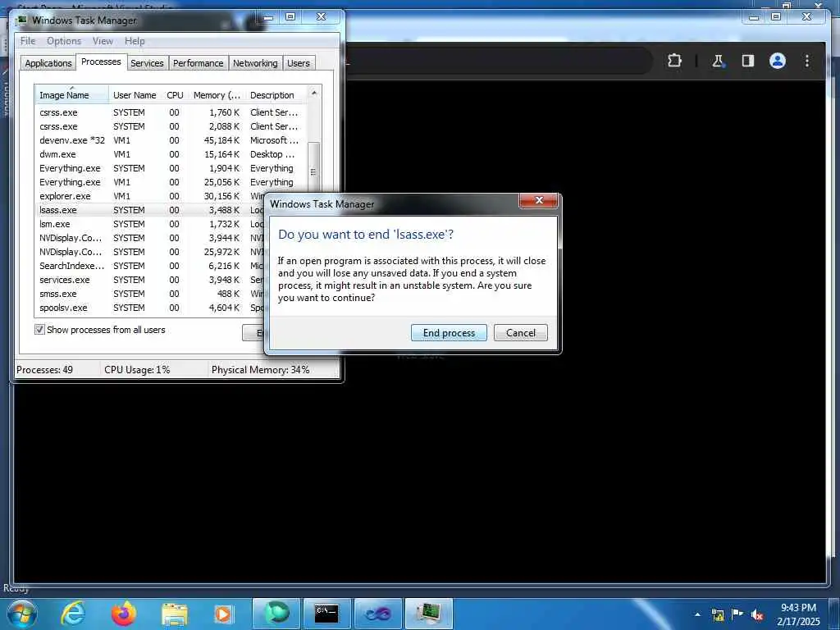Select the devenv.exe *32 process row

tap(171, 140)
